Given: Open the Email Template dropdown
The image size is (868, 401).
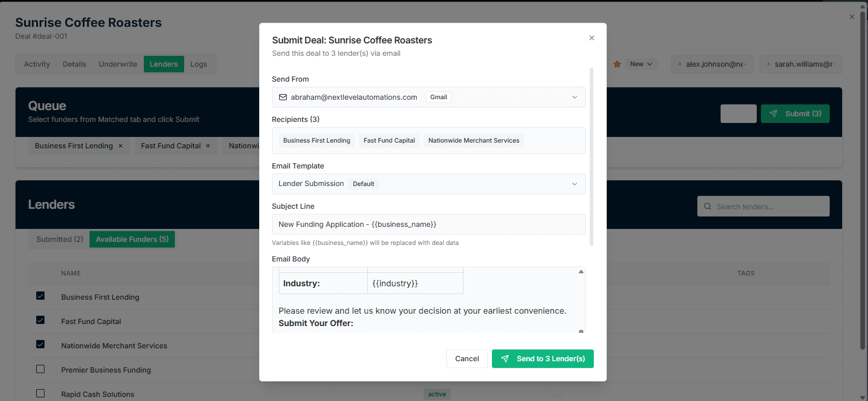Looking at the screenshot, I should click(574, 183).
